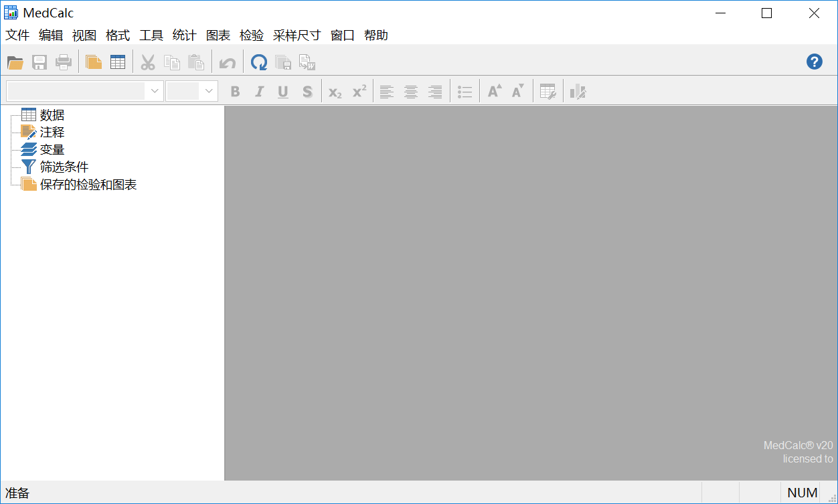Click the blue Recall dialog circular arrow icon
Image resolution: width=838 pixels, height=504 pixels.
(x=259, y=62)
